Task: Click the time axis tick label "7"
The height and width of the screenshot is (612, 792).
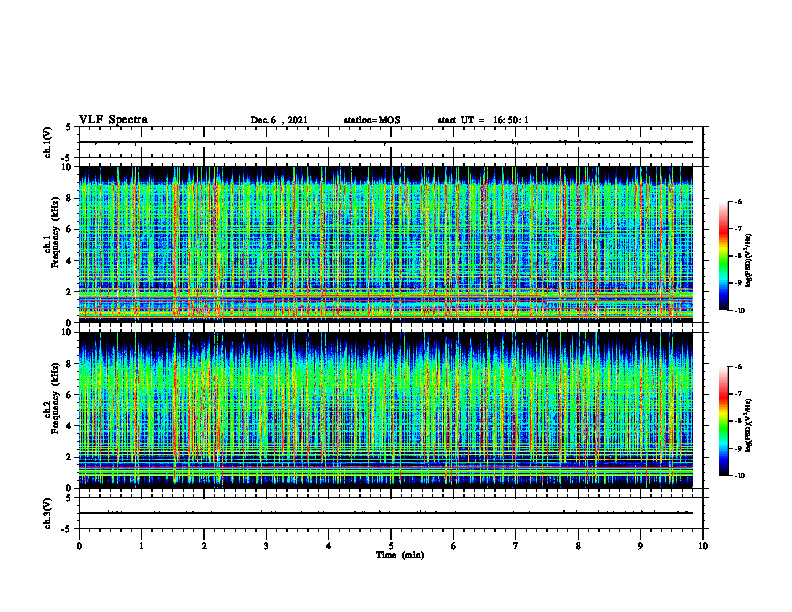Action: 516,546
